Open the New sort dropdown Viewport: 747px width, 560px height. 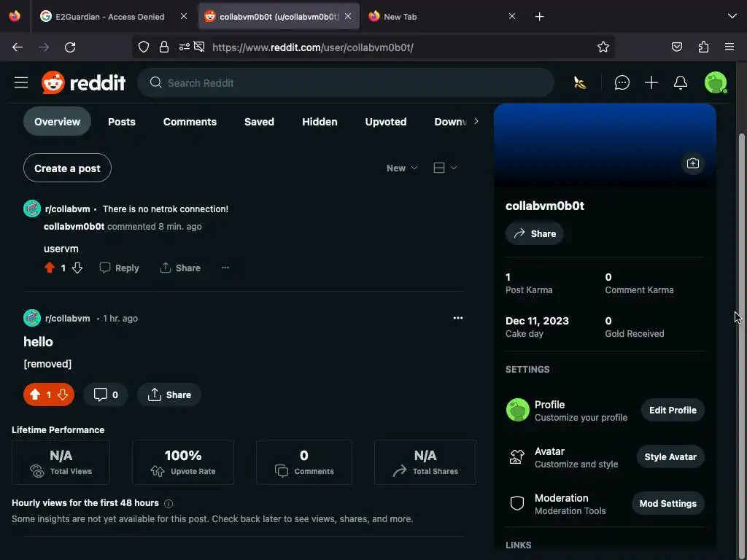402,168
